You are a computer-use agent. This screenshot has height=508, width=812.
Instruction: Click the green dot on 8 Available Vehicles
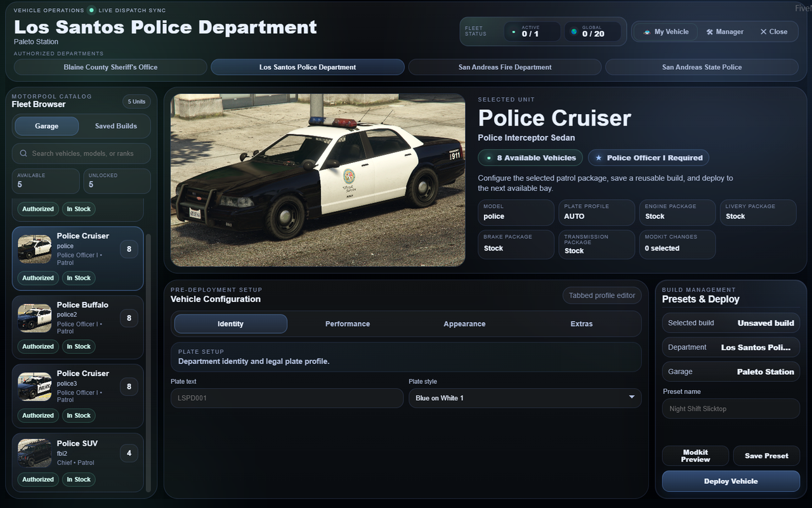(488, 158)
